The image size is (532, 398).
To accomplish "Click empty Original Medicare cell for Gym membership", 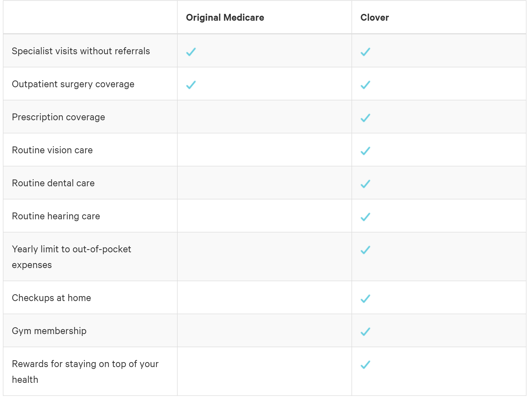I will click(x=264, y=330).
